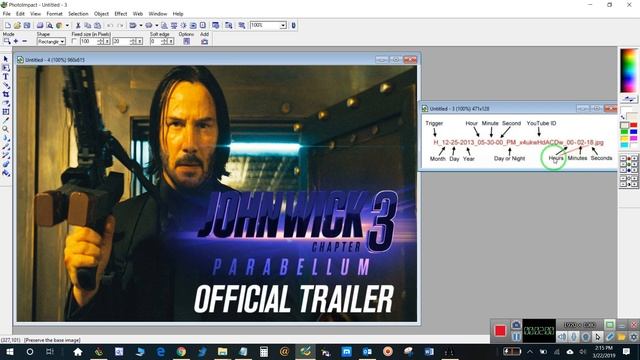Screen dimensions: 640x360
Task: Open the Window menu
Action: 158,14
